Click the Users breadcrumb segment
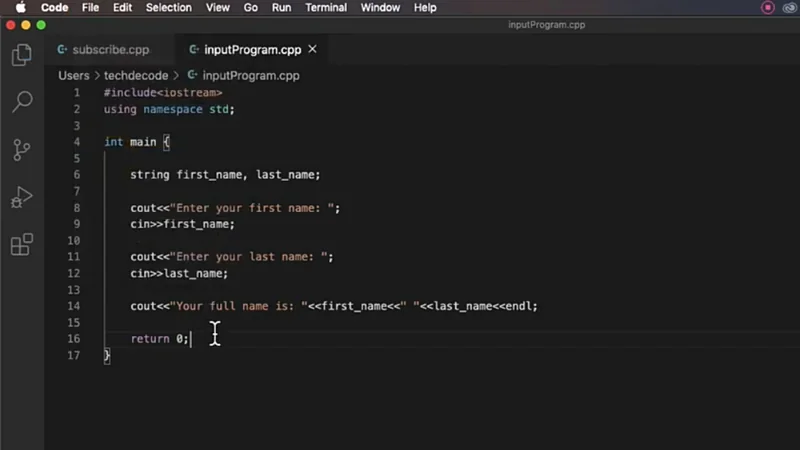Viewport: 800px width, 450px height. 74,75
